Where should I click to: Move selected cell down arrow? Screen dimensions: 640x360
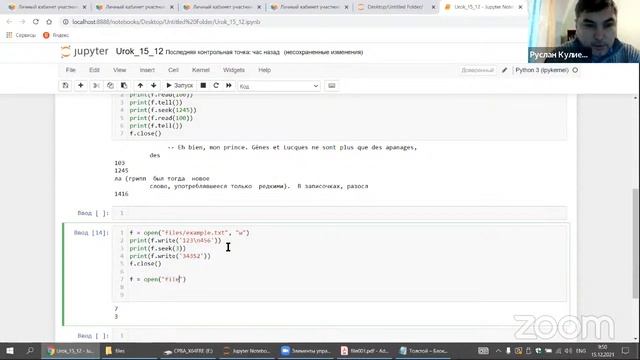tap(153, 86)
